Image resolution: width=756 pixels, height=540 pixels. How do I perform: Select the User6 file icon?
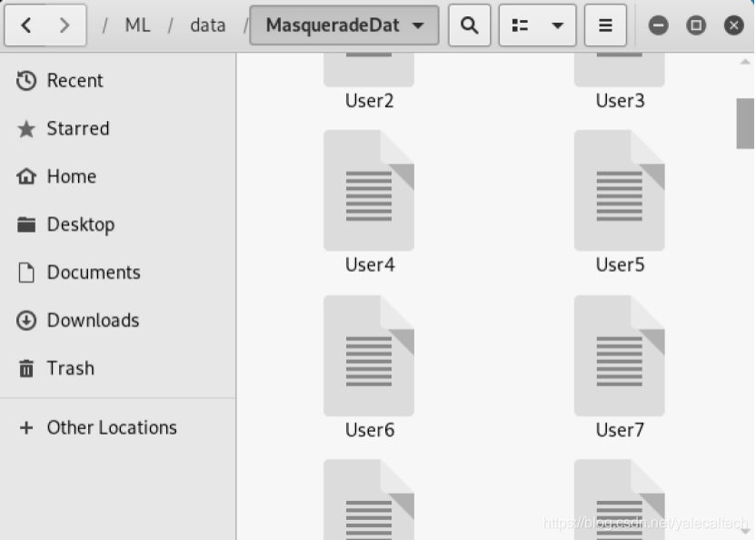click(x=369, y=355)
